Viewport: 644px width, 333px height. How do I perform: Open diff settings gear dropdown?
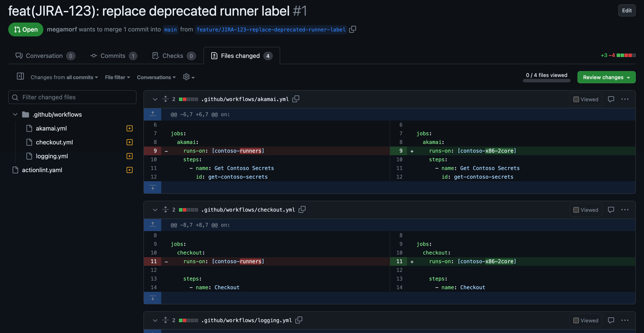pyautogui.click(x=189, y=77)
